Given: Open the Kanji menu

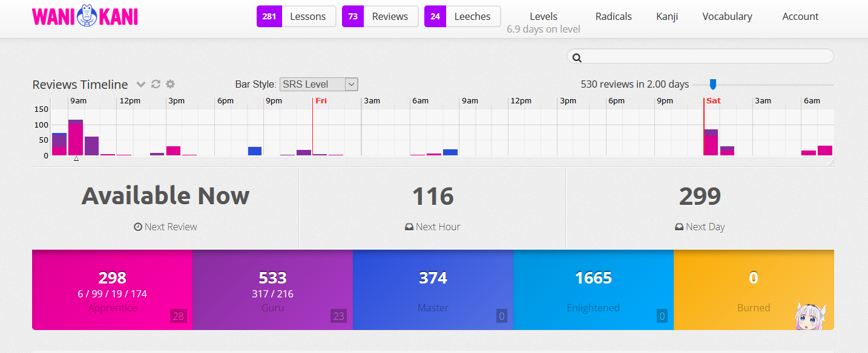Looking at the screenshot, I should click(x=667, y=16).
